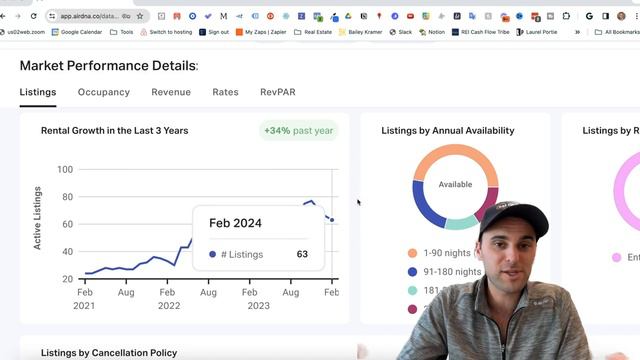Open the My Zaps | Zapier bookmark
The height and width of the screenshot is (360, 640).
click(261, 32)
